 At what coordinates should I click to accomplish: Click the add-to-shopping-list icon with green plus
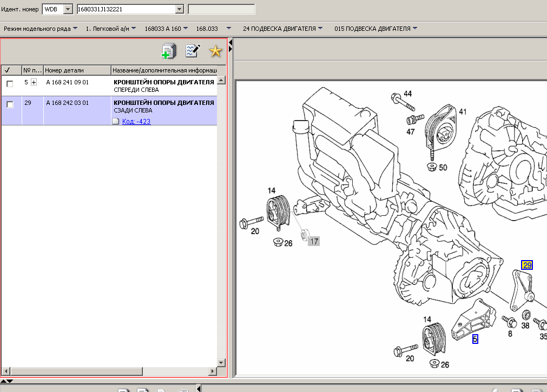pyautogui.click(x=169, y=51)
